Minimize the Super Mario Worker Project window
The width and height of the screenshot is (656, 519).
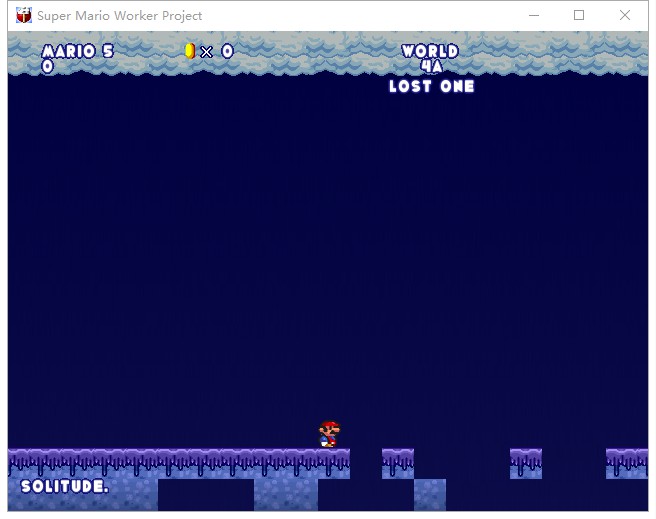(534, 15)
